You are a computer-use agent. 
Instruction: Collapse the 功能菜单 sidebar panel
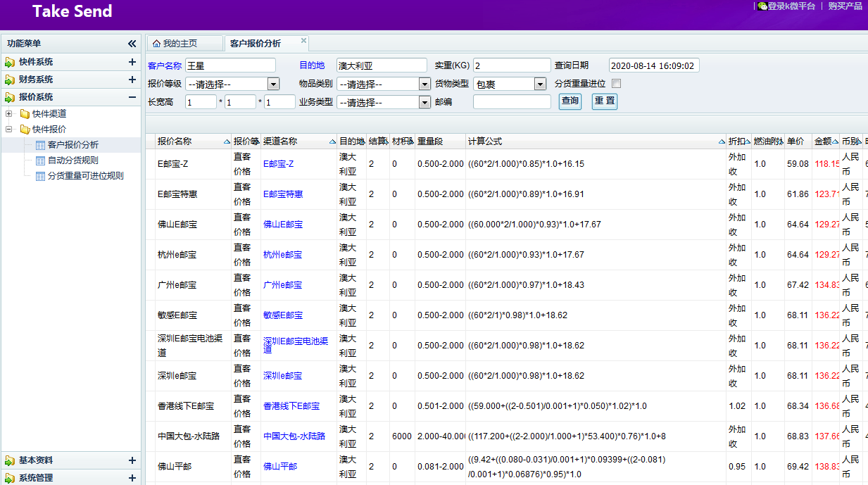[x=132, y=44]
